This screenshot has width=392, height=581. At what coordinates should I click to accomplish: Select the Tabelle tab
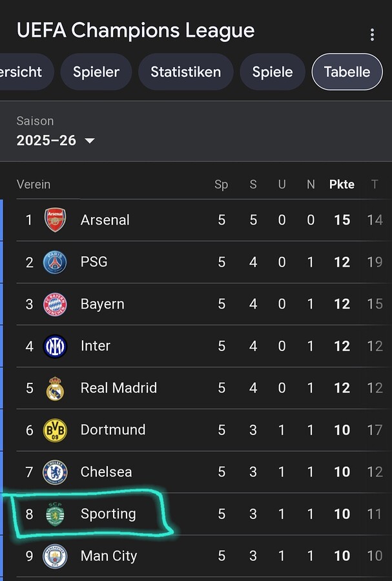[347, 72]
